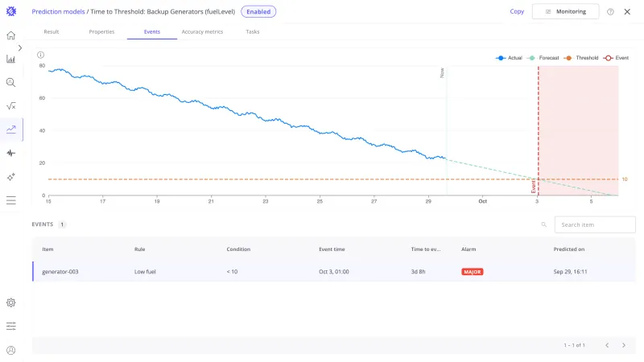
Task: Select the trend line prediction models icon
Action: pyautogui.click(x=11, y=130)
